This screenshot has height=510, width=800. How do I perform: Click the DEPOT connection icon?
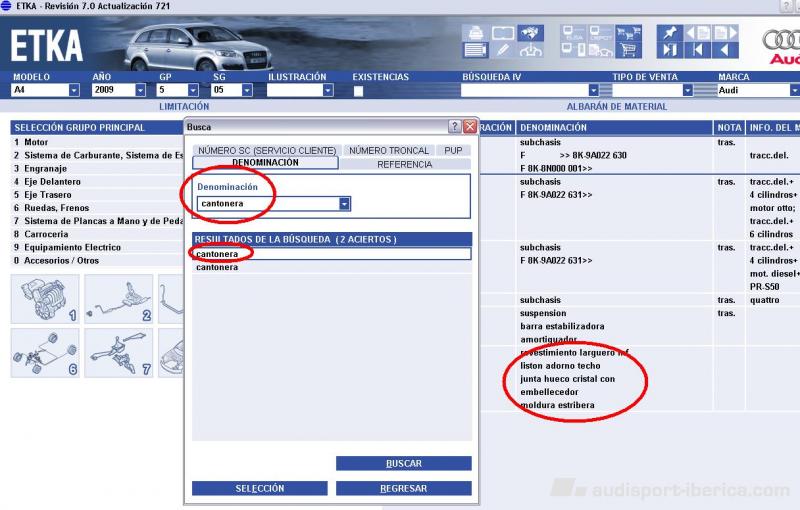601,34
